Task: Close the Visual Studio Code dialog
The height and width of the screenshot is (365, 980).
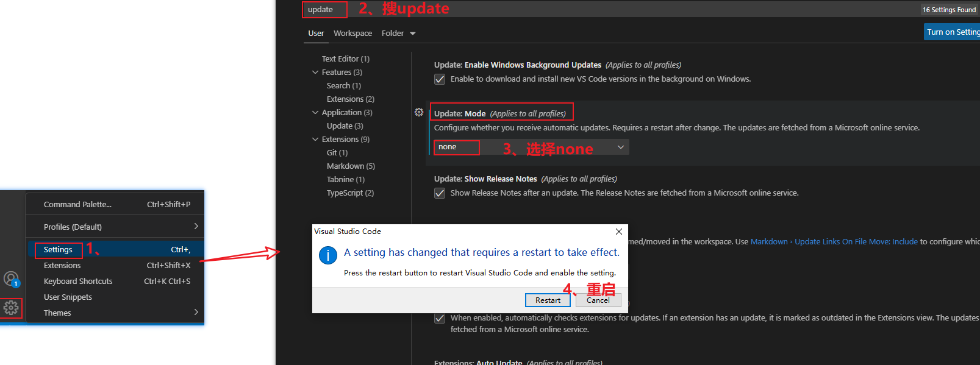Action: [619, 232]
